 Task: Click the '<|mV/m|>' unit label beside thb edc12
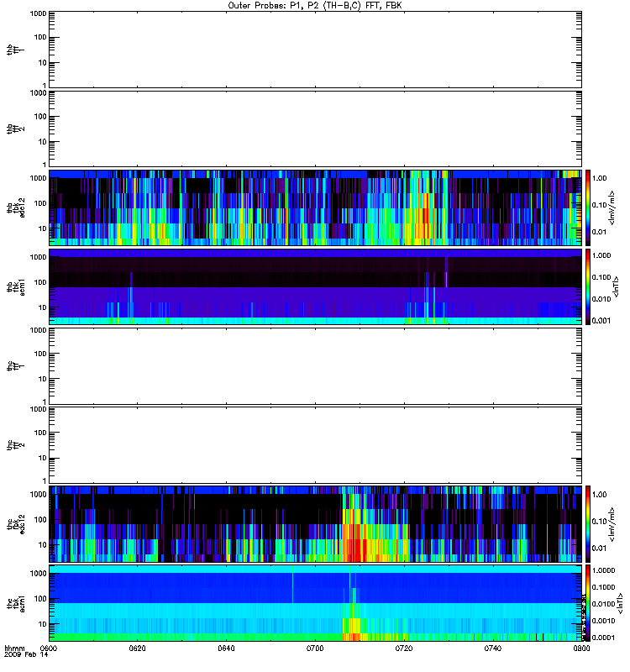coord(612,207)
